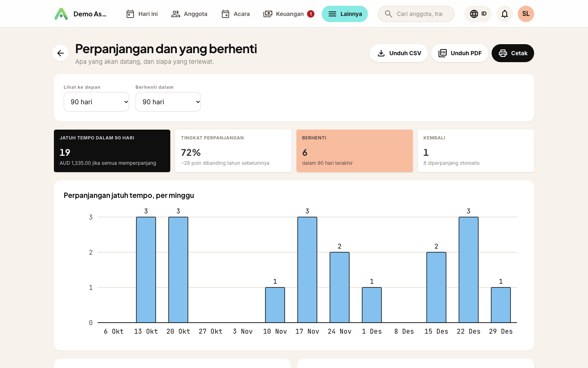
Task: Click the 1 Des bar in chart
Action: pos(372,305)
